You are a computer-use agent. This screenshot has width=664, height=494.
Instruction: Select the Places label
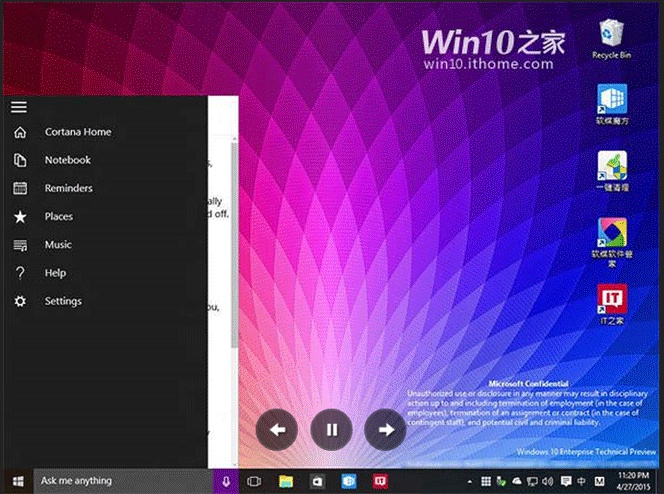59,216
